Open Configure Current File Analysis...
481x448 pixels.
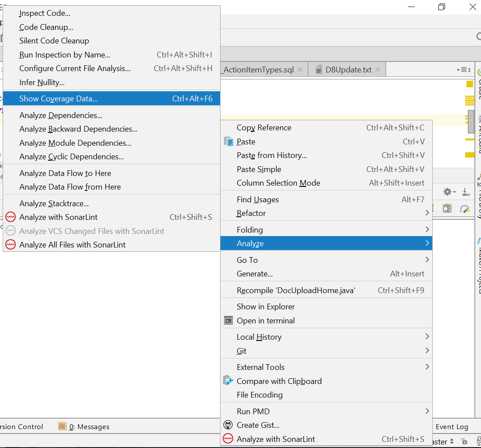pyautogui.click(x=111, y=68)
